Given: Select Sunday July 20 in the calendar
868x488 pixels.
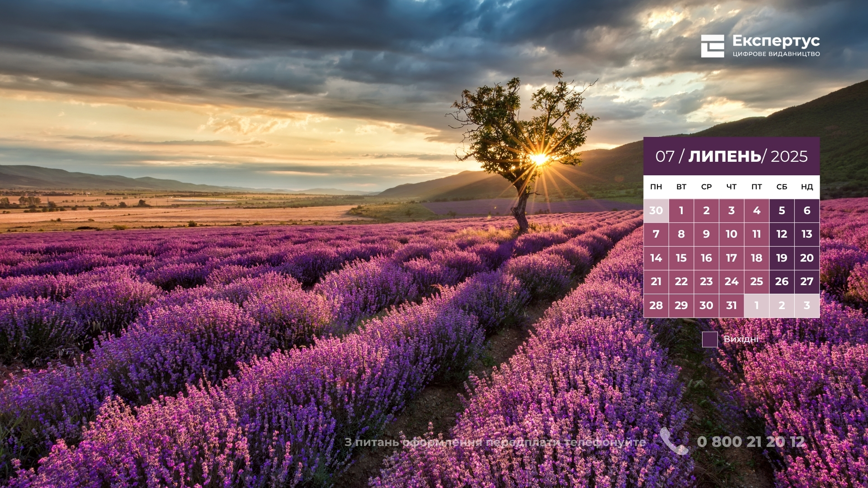Looking at the screenshot, I should (x=807, y=258).
